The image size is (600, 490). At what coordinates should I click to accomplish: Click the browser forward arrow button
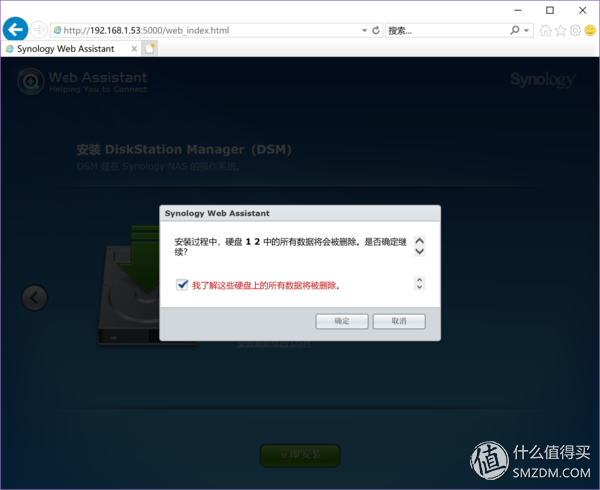(x=38, y=30)
